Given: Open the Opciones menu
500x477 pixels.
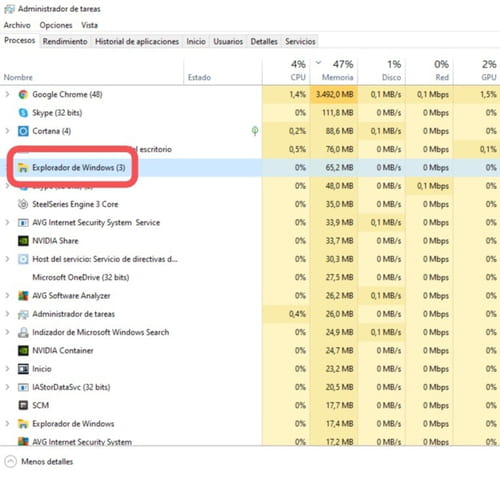Looking at the screenshot, I should pos(56,25).
